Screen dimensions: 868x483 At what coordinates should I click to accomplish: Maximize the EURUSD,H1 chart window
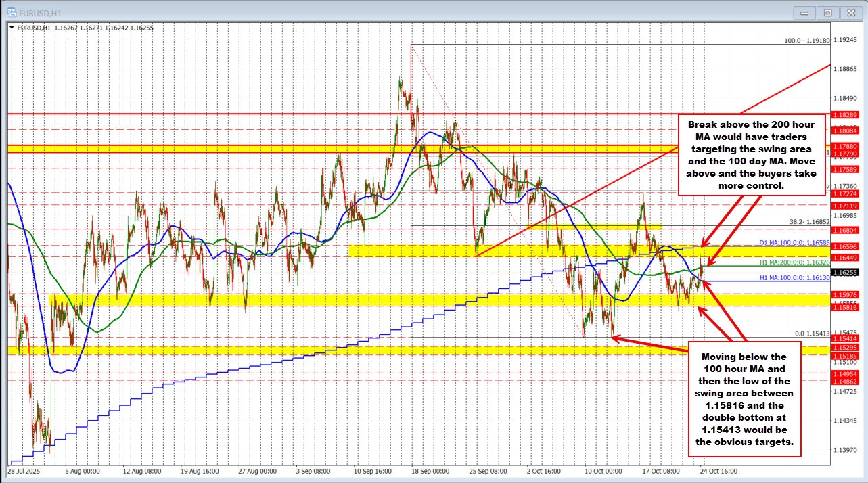point(827,12)
